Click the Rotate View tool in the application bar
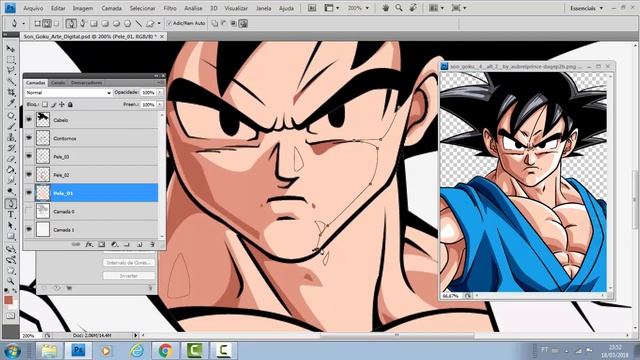640x360 pixels. [x=413, y=8]
